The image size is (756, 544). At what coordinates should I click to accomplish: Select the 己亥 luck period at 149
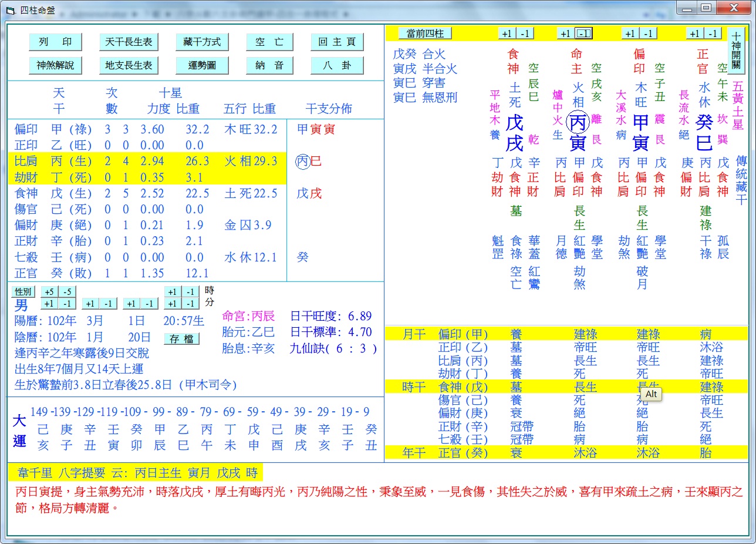(43, 437)
